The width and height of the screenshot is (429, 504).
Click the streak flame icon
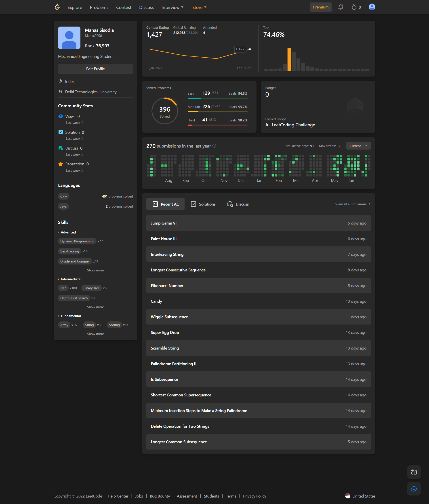click(354, 7)
